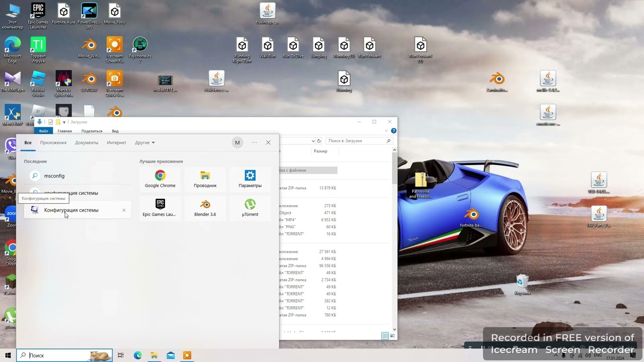Open the Главная ribbon tab in Explorer
The height and width of the screenshot is (362, 644).
pyautogui.click(x=64, y=131)
